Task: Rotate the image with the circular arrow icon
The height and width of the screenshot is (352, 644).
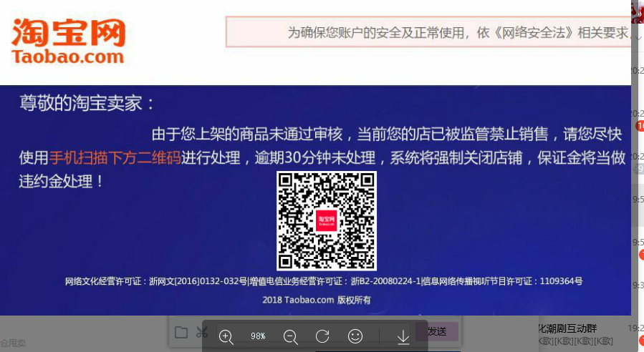Action: [322, 336]
